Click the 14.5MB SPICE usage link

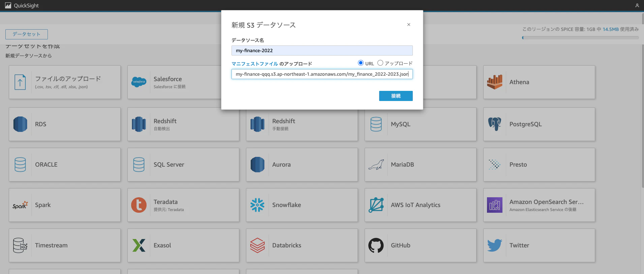(x=610, y=29)
